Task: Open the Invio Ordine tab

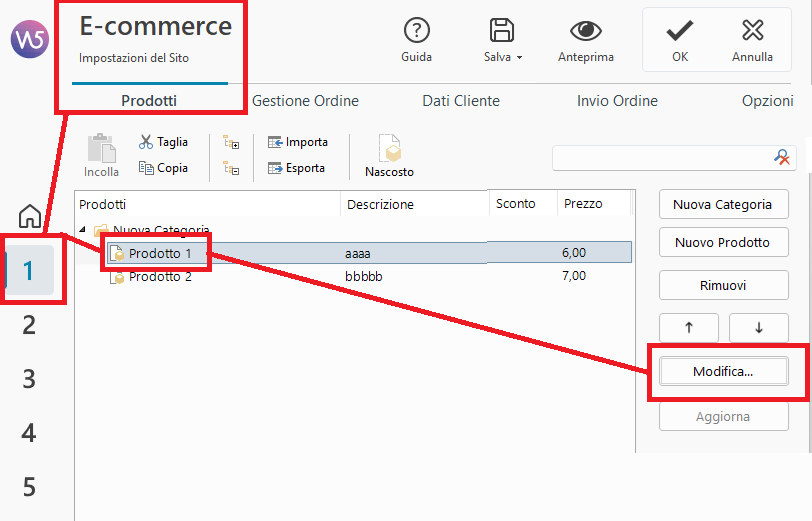Action: click(x=617, y=100)
